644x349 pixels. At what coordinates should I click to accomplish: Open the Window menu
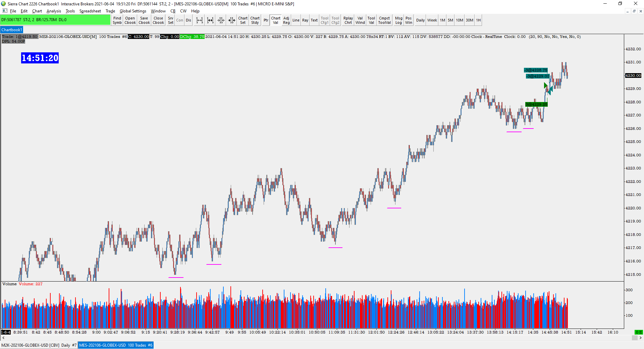(158, 11)
